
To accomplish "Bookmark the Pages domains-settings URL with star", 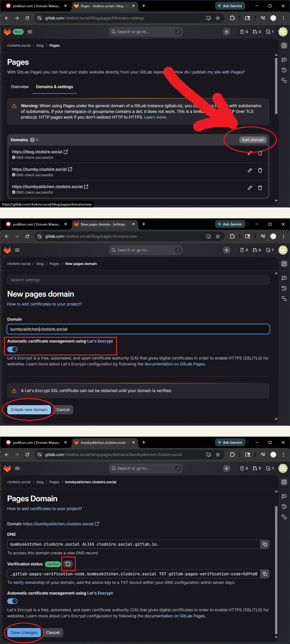I will 218,18.
